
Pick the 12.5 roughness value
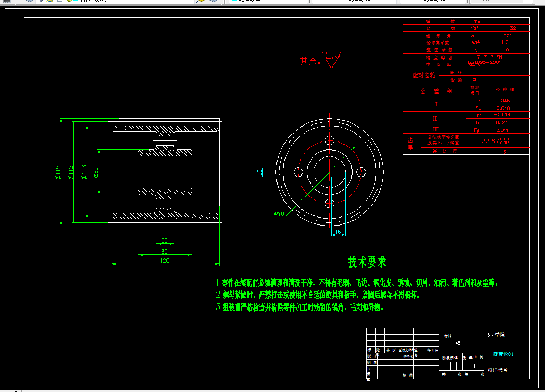(x=330, y=55)
